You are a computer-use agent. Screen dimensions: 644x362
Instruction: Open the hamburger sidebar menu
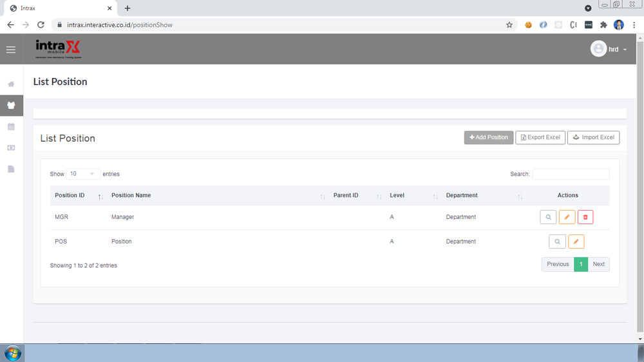point(11,50)
